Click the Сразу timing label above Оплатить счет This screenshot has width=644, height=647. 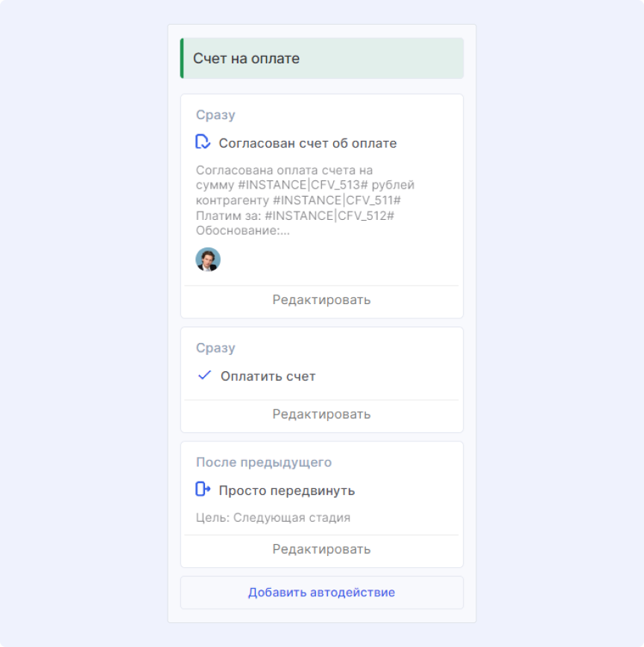pyautogui.click(x=215, y=348)
